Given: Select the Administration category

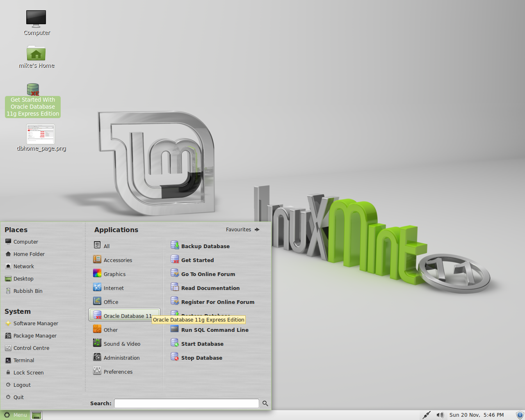Looking at the screenshot, I should pos(116,358).
